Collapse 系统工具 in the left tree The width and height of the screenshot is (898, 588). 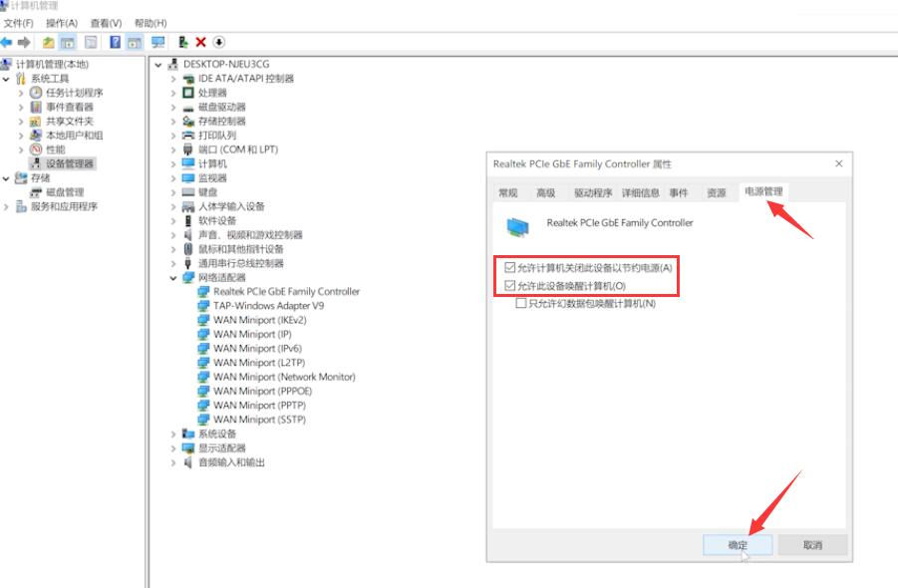tap(6, 79)
